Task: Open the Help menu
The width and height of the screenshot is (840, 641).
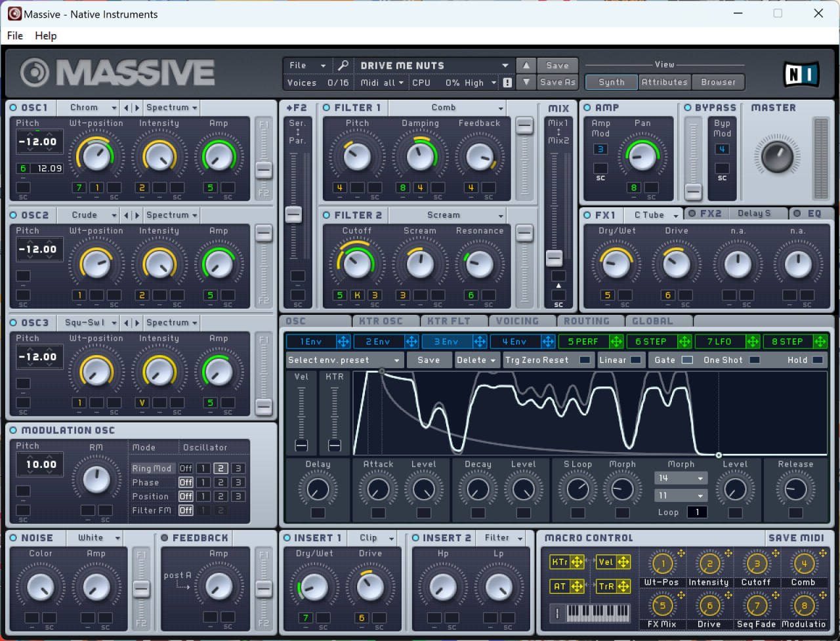Action: tap(45, 35)
